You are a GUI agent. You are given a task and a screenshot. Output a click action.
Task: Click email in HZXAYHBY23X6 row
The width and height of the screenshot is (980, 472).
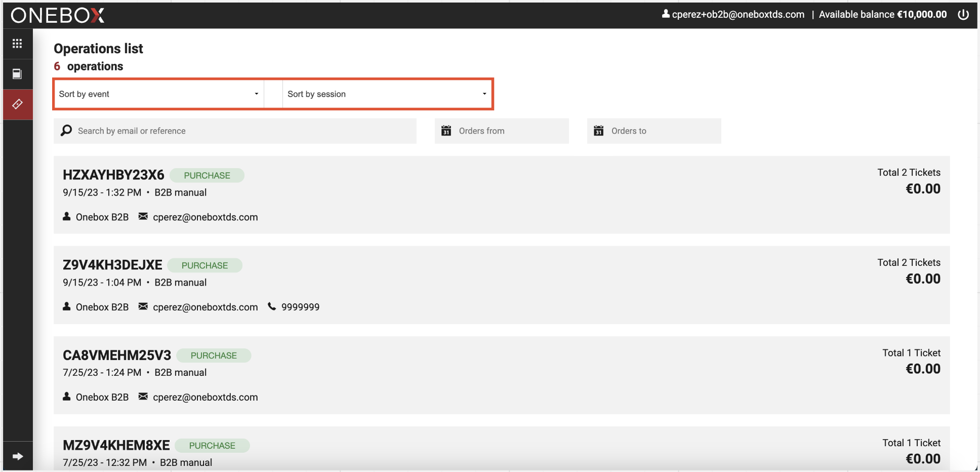[x=206, y=217]
